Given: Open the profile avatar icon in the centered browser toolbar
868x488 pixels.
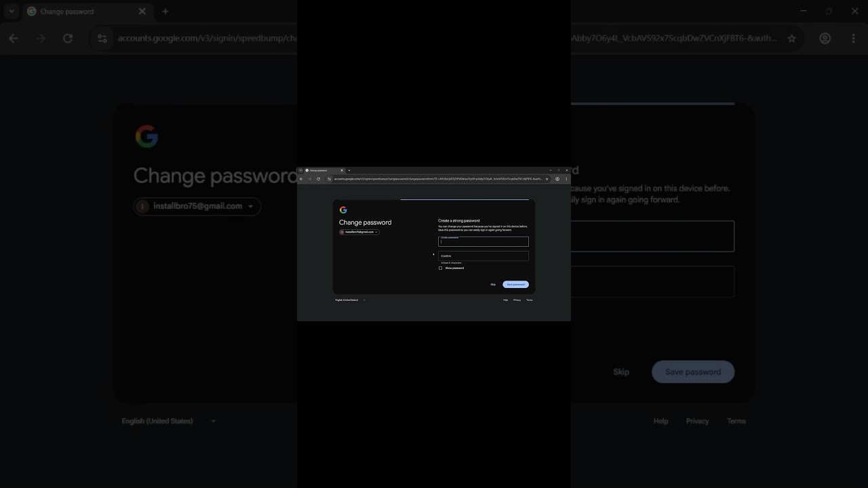Looking at the screenshot, I should coord(557,179).
